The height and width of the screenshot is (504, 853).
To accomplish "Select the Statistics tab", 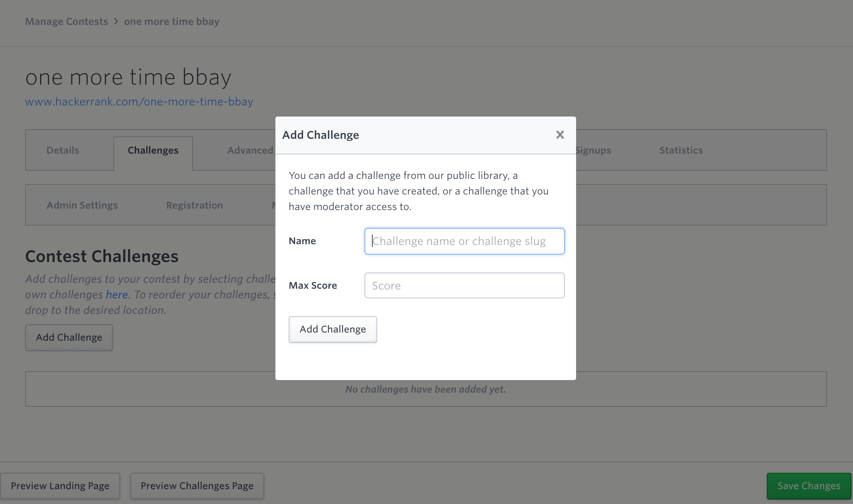I will coord(681,150).
